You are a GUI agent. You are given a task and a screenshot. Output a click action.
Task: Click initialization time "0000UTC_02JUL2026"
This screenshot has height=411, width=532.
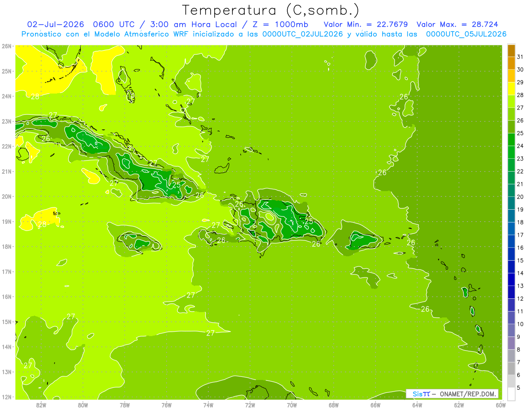click(302, 34)
